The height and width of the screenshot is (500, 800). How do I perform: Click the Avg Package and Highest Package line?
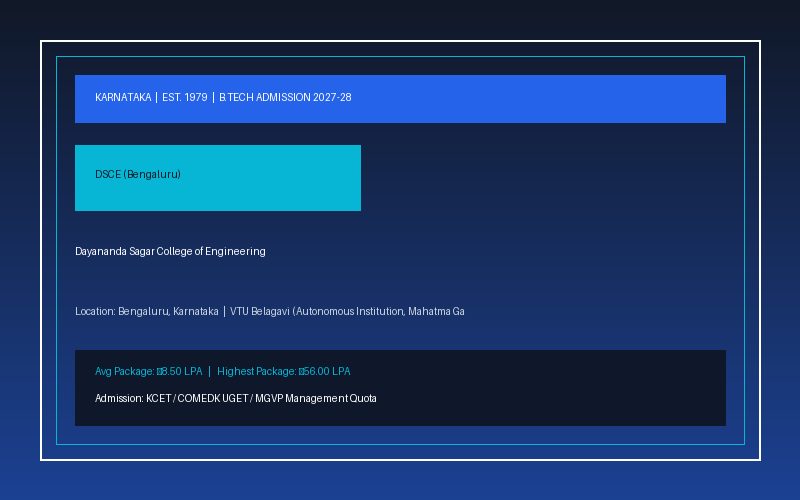222,371
